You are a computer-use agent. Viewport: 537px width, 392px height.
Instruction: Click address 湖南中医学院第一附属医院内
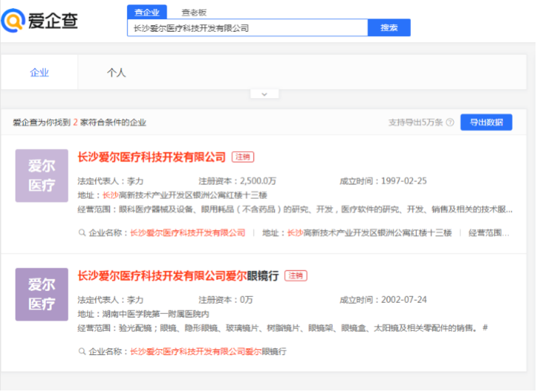tap(143, 314)
